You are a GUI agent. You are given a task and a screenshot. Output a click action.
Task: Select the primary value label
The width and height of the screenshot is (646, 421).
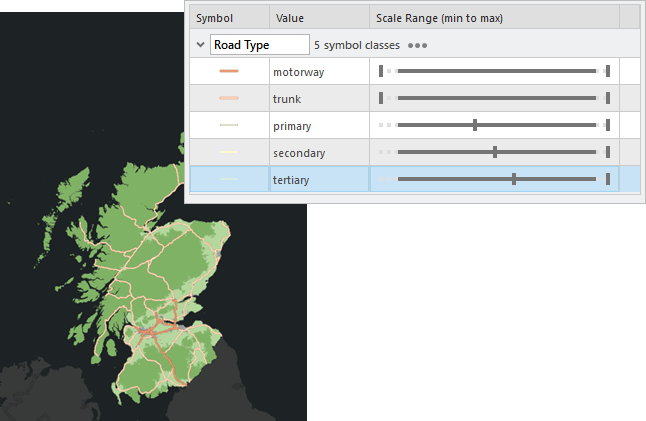tap(292, 126)
